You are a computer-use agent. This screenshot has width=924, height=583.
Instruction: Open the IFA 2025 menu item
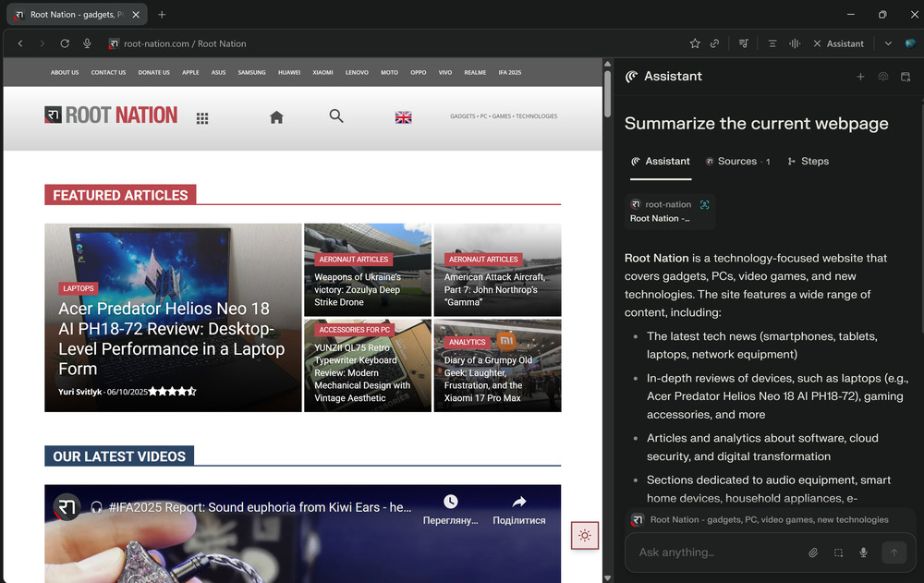click(510, 72)
